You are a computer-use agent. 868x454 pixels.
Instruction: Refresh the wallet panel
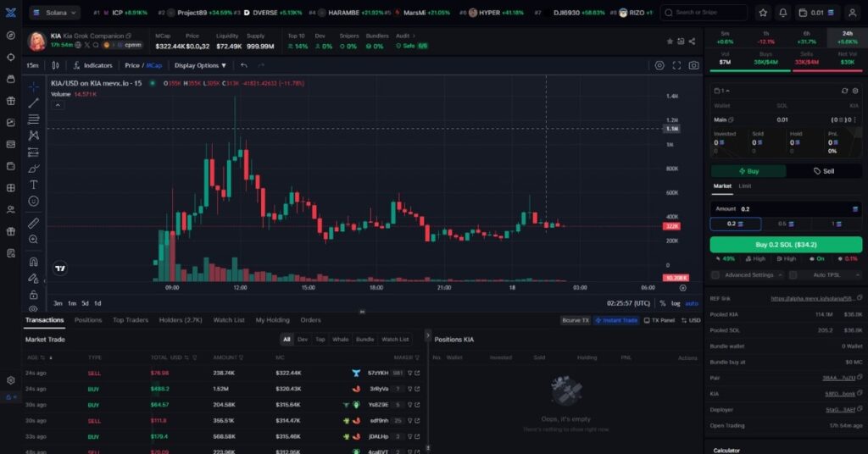[844, 91]
